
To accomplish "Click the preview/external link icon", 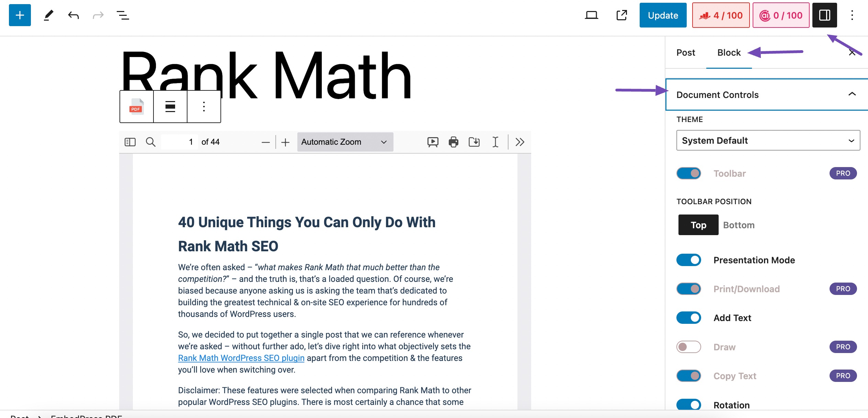I will [x=622, y=15].
